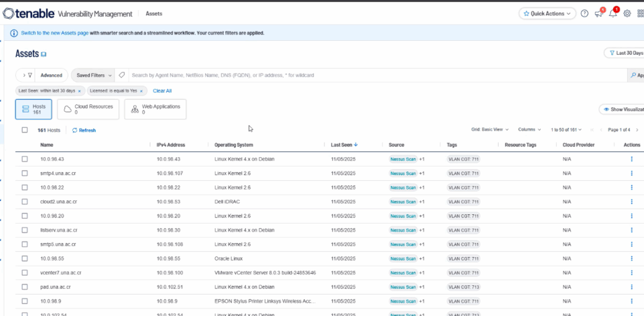This screenshot has width=644, height=316.
Task: Open the notifications bell icon
Action: pos(613,13)
